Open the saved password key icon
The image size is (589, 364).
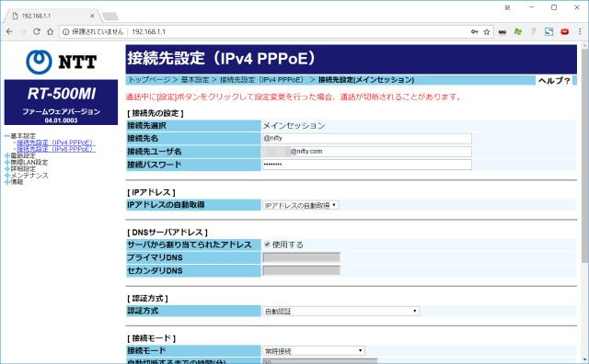click(x=475, y=32)
